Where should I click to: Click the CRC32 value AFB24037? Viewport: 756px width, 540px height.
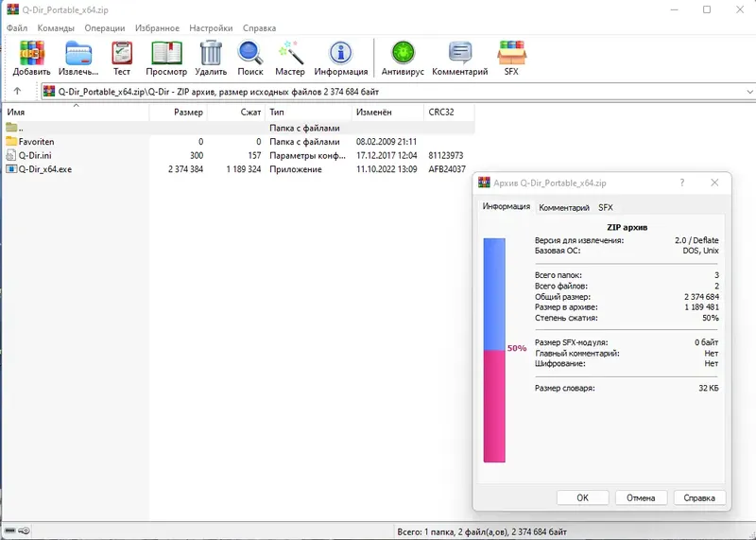pyautogui.click(x=447, y=169)
